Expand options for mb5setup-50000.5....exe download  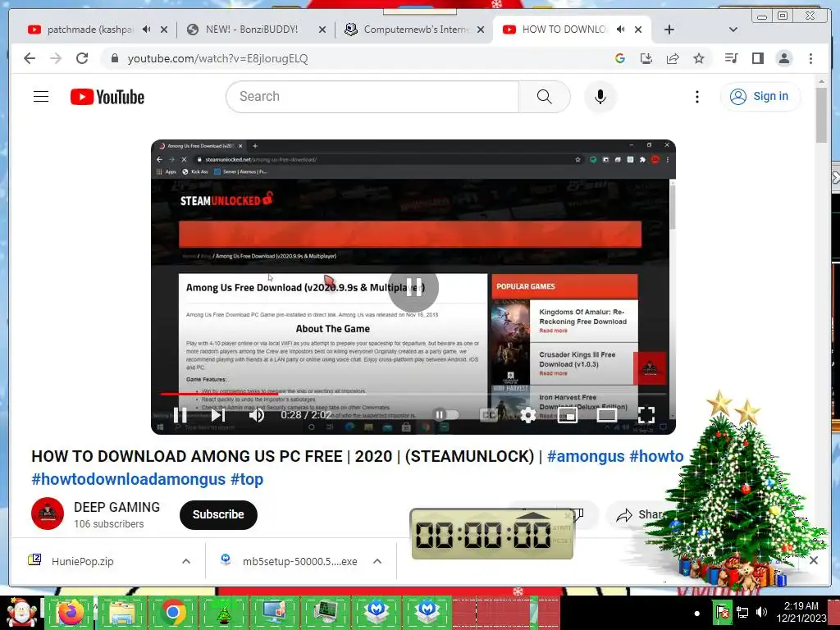[377, 561]
